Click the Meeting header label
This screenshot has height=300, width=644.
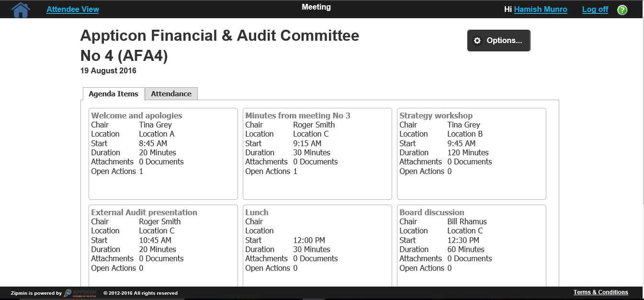coord(316,7)
